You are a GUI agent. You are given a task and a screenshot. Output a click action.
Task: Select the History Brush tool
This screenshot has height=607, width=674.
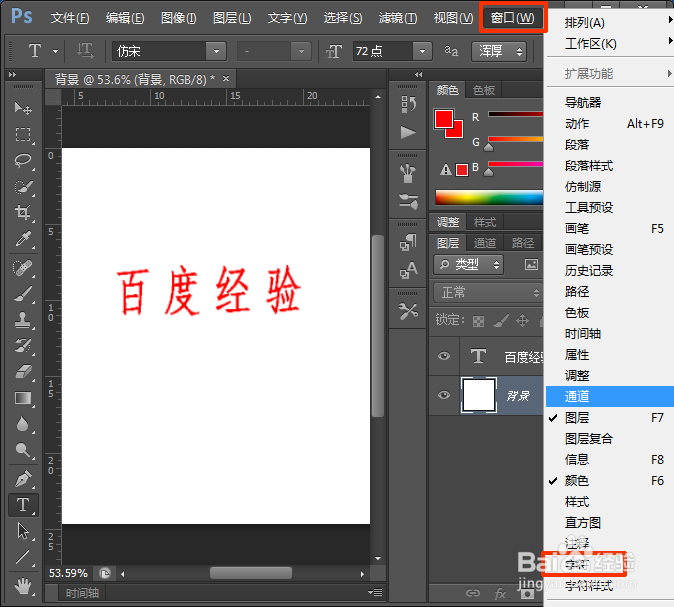click(23, 346)
